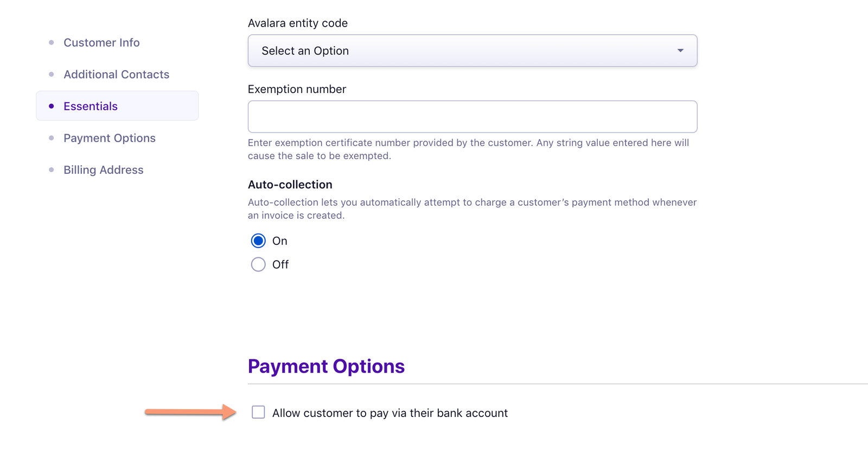Click bullet dot beside Customer Info
Image resolution: width=868 pixels, height=461 pixels.
(x=52, y=42)
